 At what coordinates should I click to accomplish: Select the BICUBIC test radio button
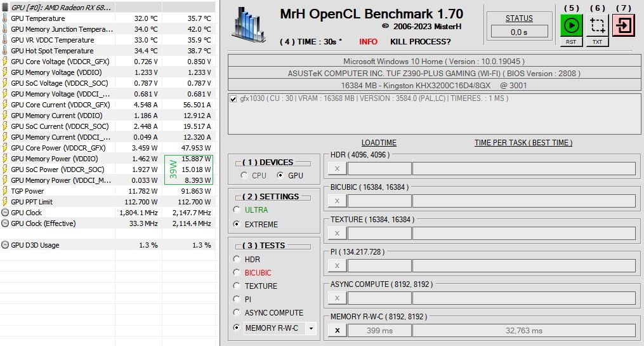(x=237, y=272)
